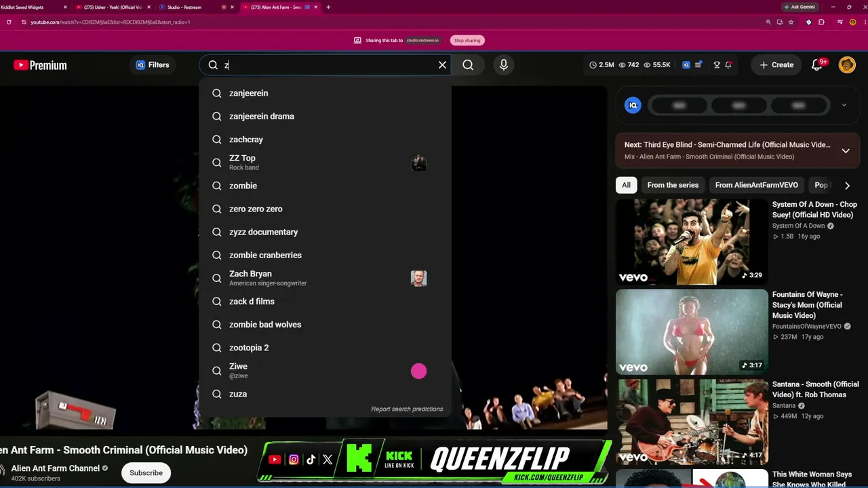Expand the Next: Third Eye Blind mix panel
Image resolution: width=868 pixels, height=488 pixels.
point(846,150)
